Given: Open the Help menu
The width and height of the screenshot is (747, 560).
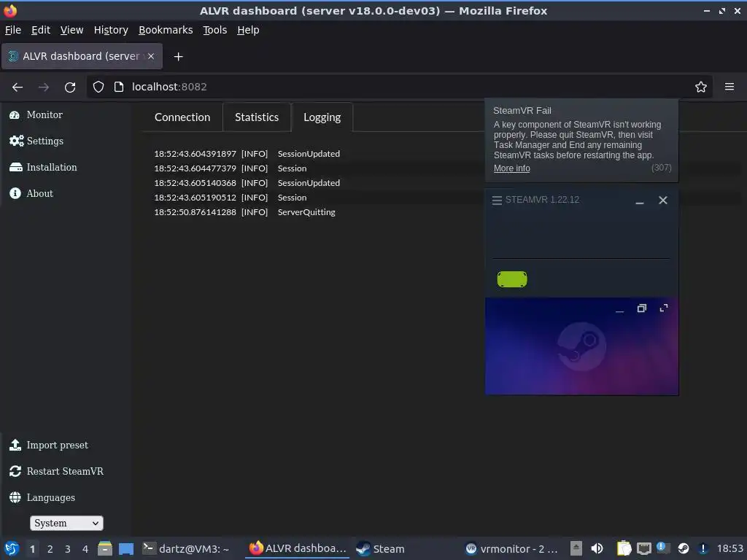Looking at the screenshot, I should 248,30.
